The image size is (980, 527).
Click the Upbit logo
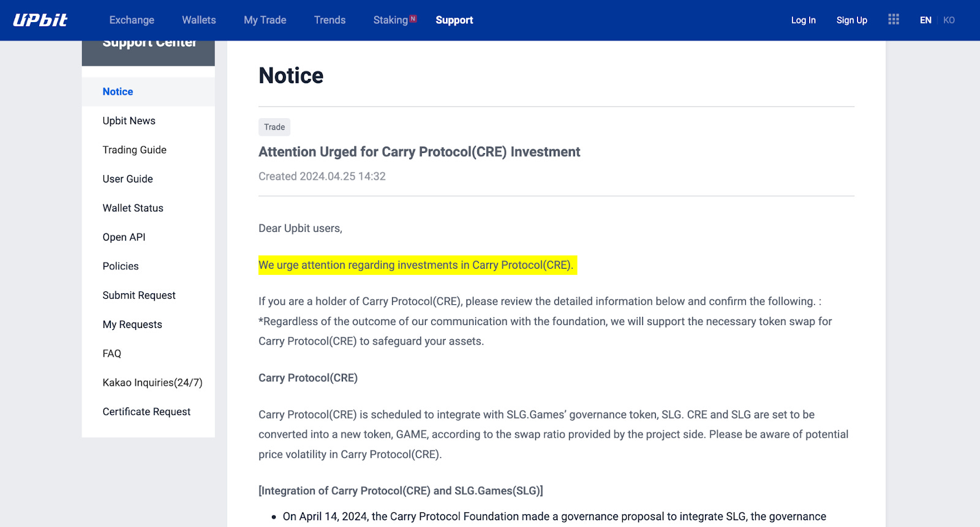point(40,20)
